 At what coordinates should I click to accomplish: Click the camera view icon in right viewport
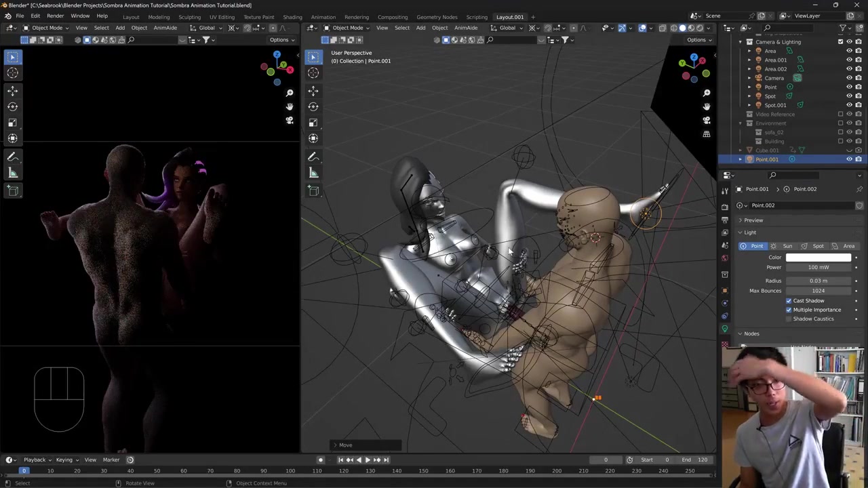tap(707, 120)
